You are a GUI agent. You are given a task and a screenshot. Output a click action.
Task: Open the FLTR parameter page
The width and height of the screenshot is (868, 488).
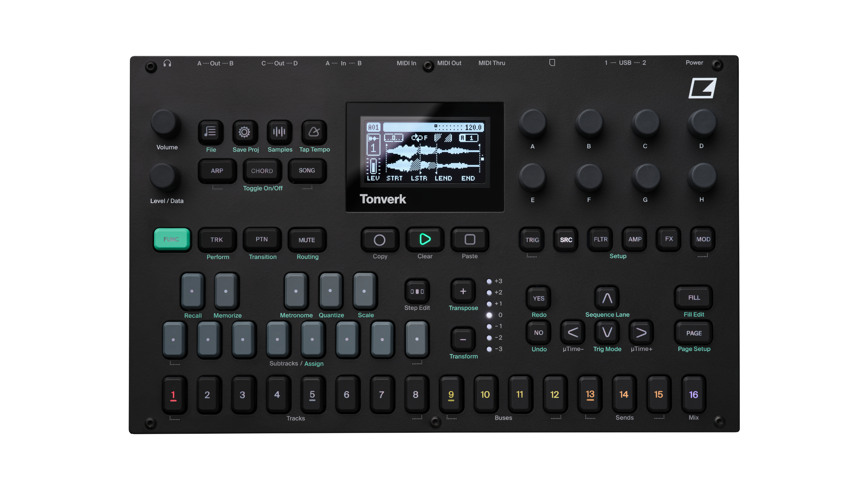600,239
